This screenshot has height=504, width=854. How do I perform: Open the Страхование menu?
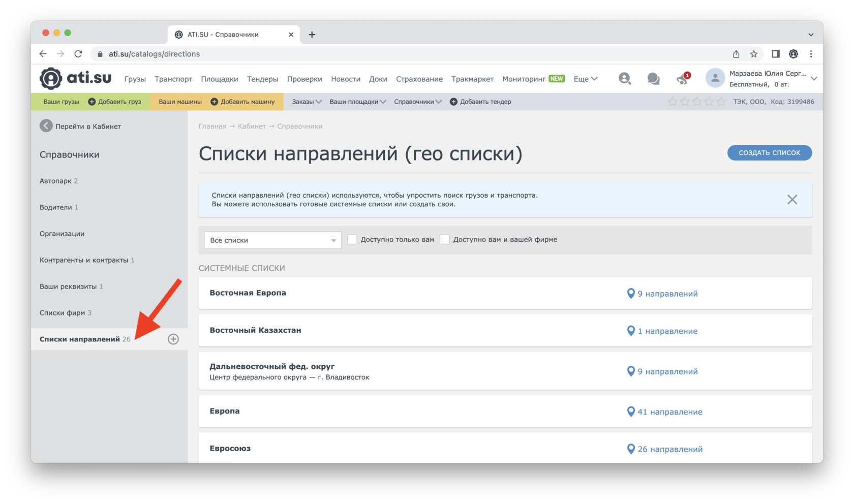pos(419,79)
